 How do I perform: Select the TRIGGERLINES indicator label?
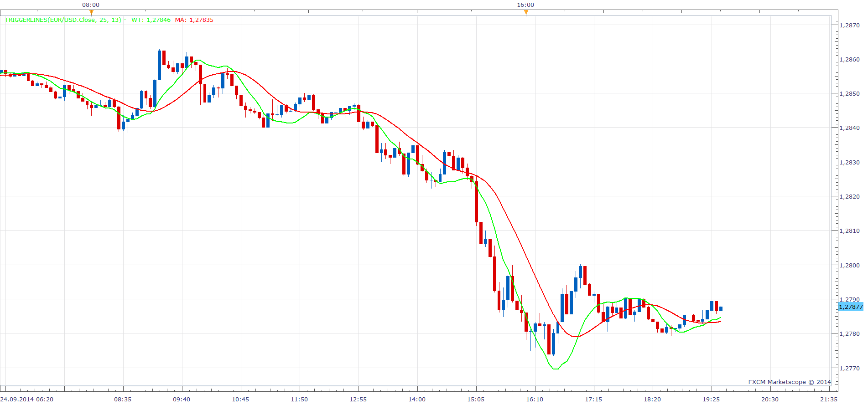[63, 20]
